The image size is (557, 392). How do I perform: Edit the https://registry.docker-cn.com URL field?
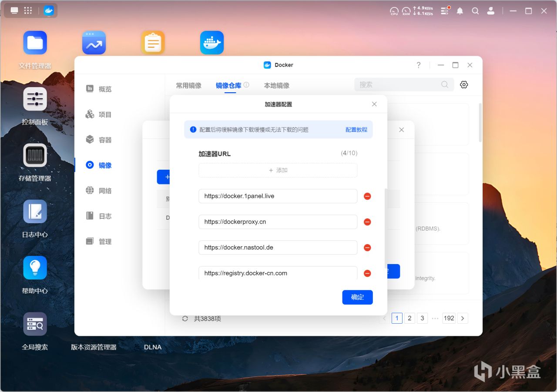[278, 273]
